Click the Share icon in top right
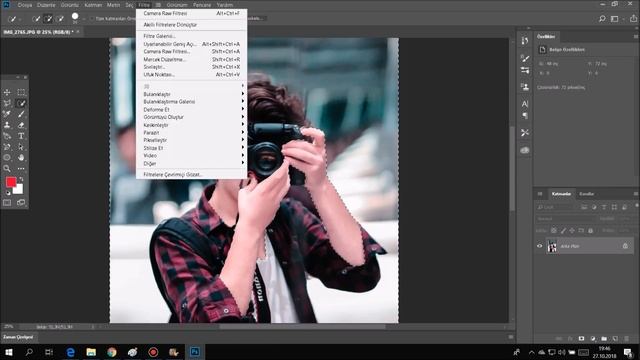This screenshot has width=640, height=360. 633,18
